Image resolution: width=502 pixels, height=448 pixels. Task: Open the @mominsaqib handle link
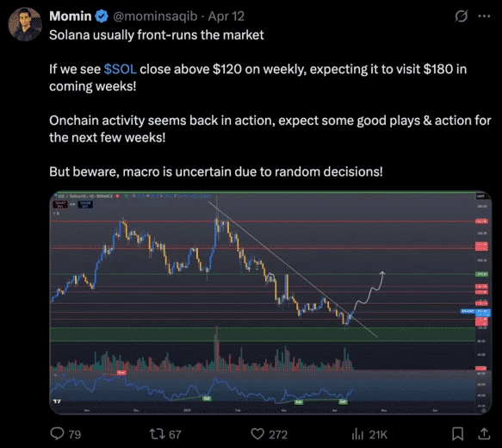155,16
